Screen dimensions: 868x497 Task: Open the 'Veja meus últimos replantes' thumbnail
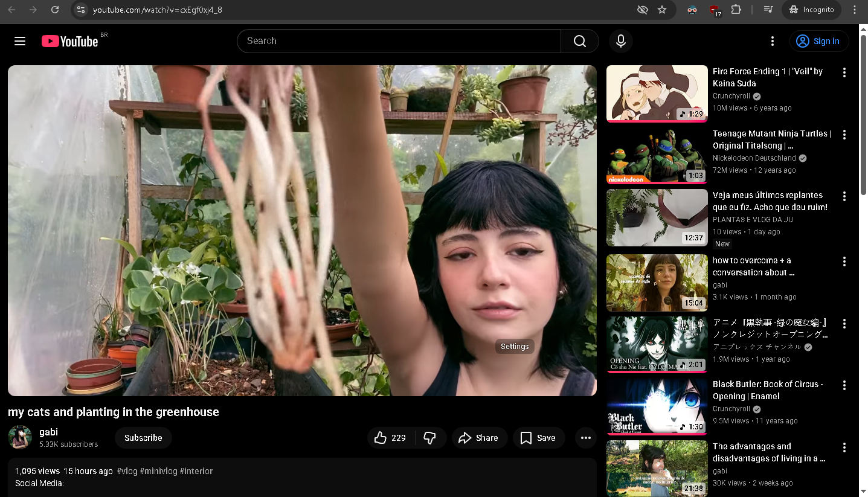pos(657,217)
